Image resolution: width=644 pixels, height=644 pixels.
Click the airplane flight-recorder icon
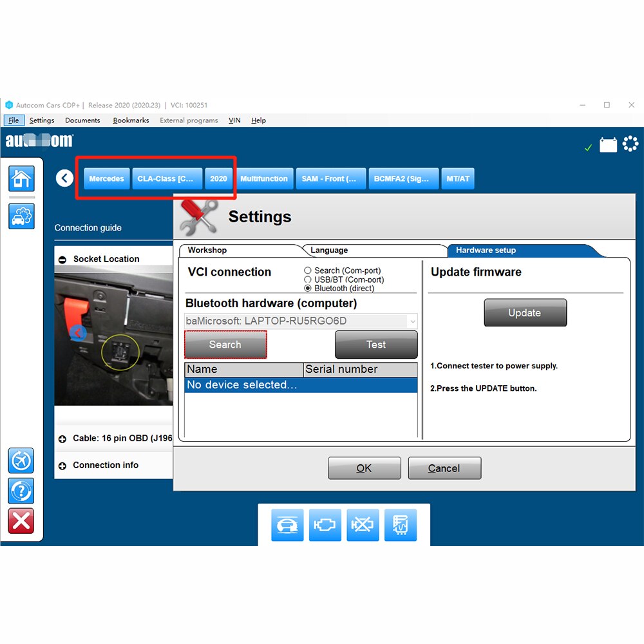coord(21,460)
